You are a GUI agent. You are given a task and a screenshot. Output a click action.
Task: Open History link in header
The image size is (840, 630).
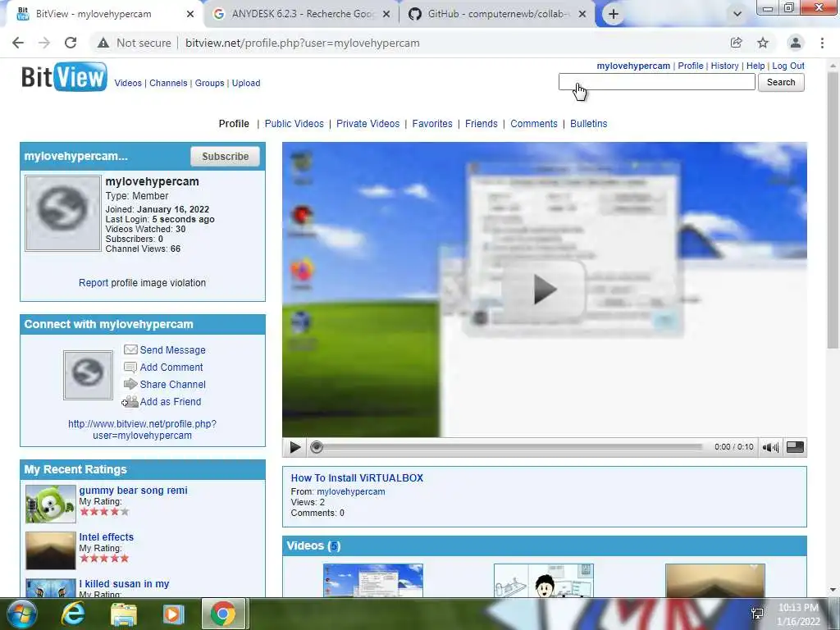pyautogui.click(x=725, y=66)
